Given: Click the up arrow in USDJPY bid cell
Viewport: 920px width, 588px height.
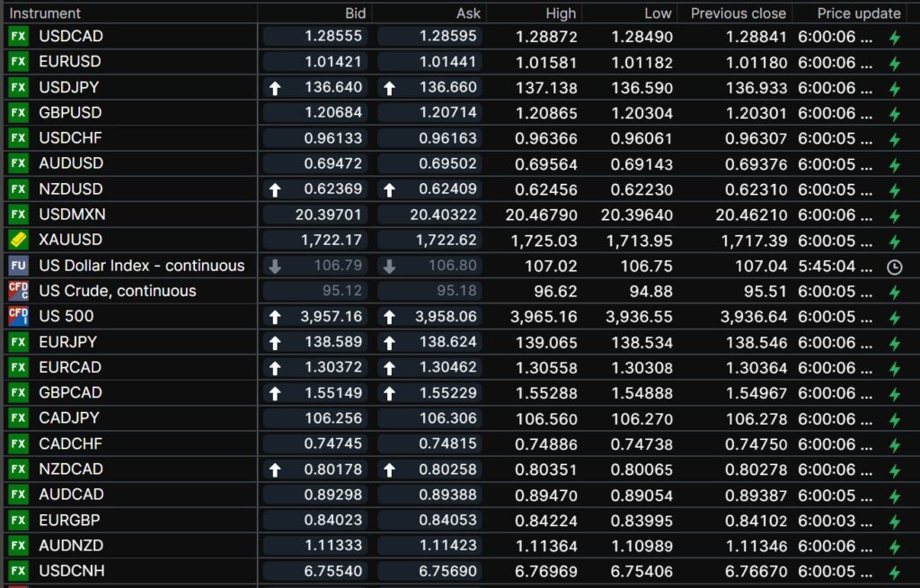Looking at the screenshot, I should point(276,88).
